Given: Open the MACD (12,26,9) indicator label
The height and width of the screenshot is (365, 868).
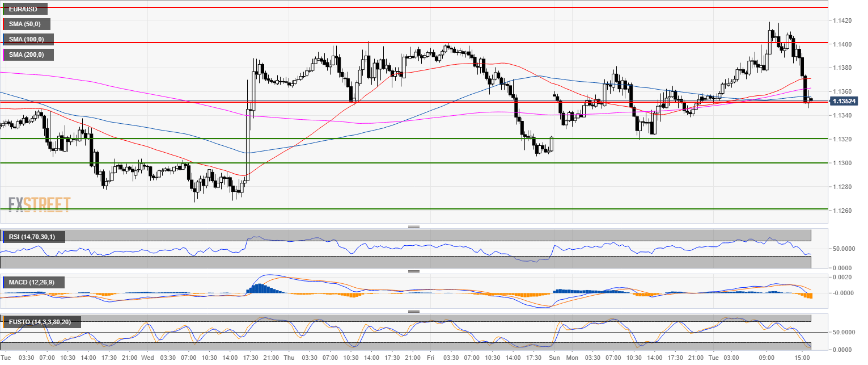Looking at the screenshot, I should (33, 282).
